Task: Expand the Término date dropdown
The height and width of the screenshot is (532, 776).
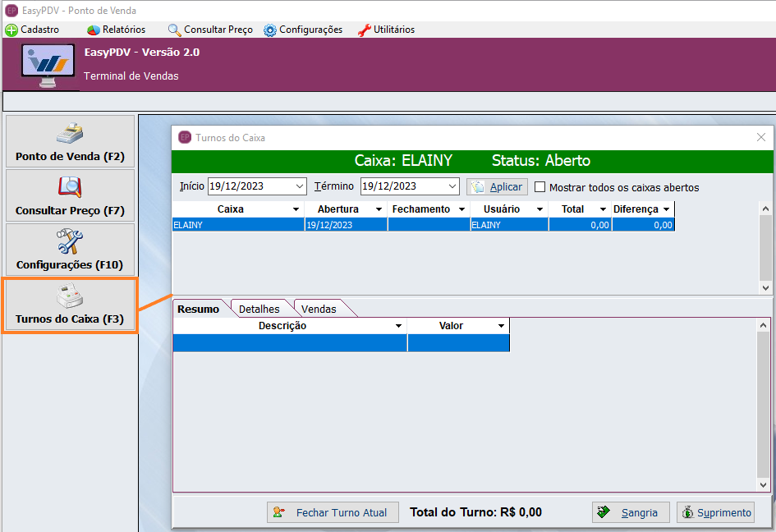Action: (452, 186)
